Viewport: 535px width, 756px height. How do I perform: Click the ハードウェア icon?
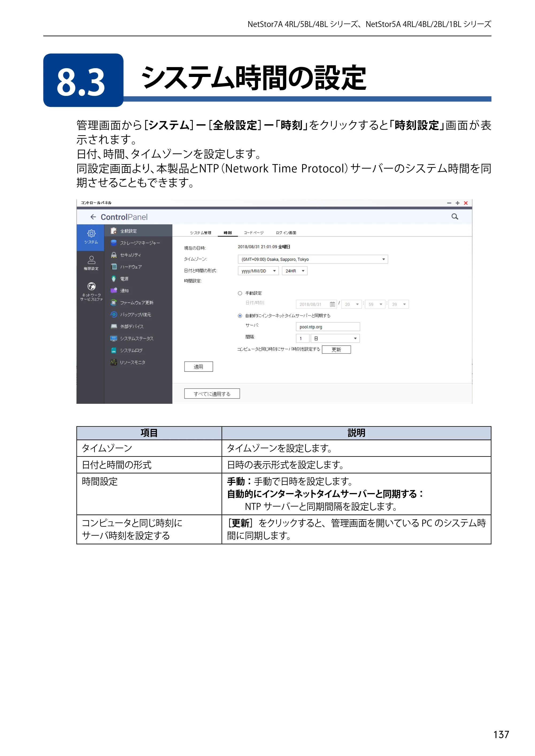pyautogui.click(x=114, y=267)
